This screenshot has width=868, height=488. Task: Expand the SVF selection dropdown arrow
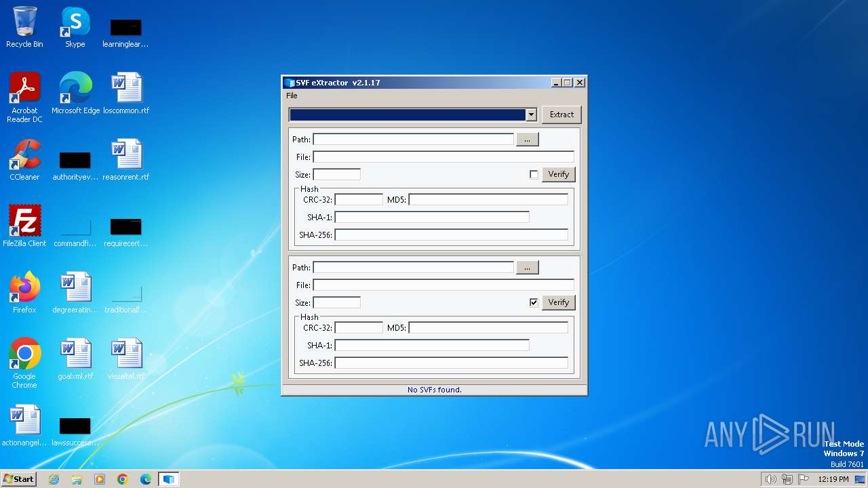coord(531,115)
